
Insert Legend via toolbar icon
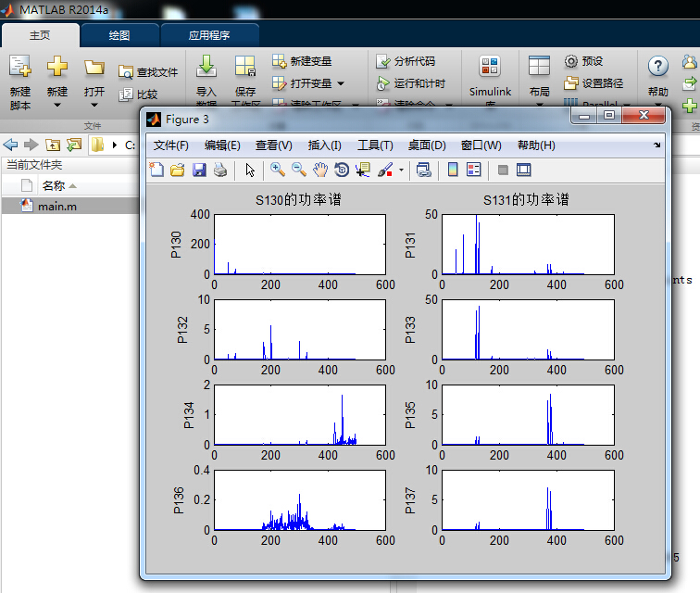click(474, 170)
